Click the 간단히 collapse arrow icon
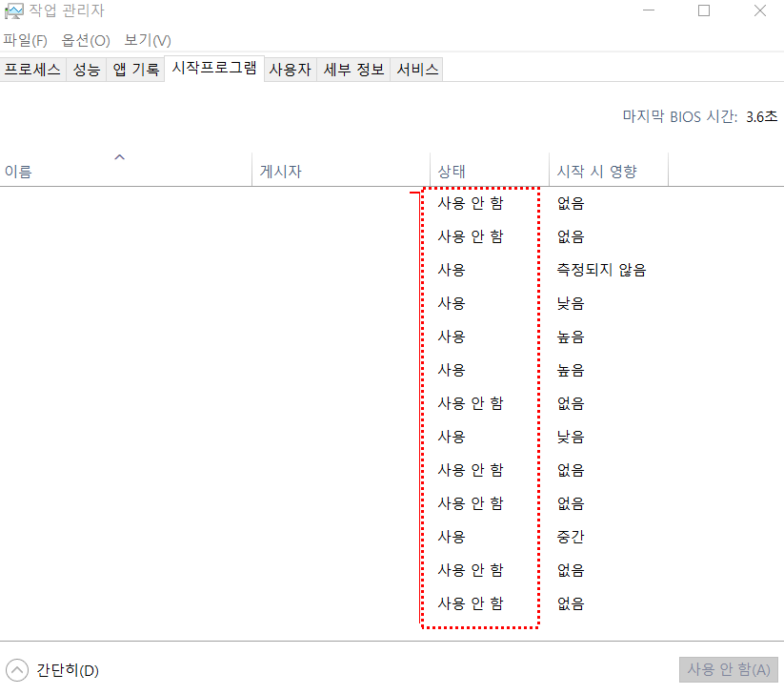The height and width of the screenshot is (694, 784). click(17, 670)
